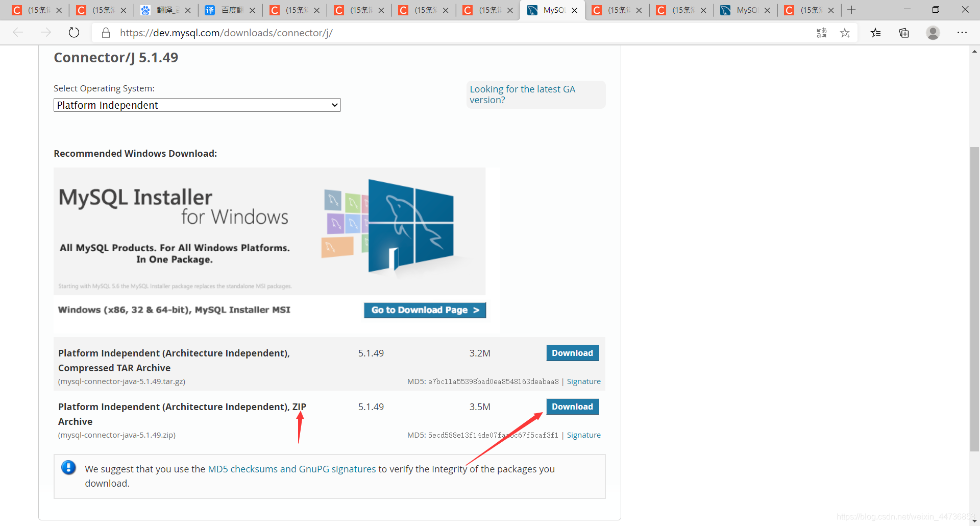Reload the current page

pos(74,33)
